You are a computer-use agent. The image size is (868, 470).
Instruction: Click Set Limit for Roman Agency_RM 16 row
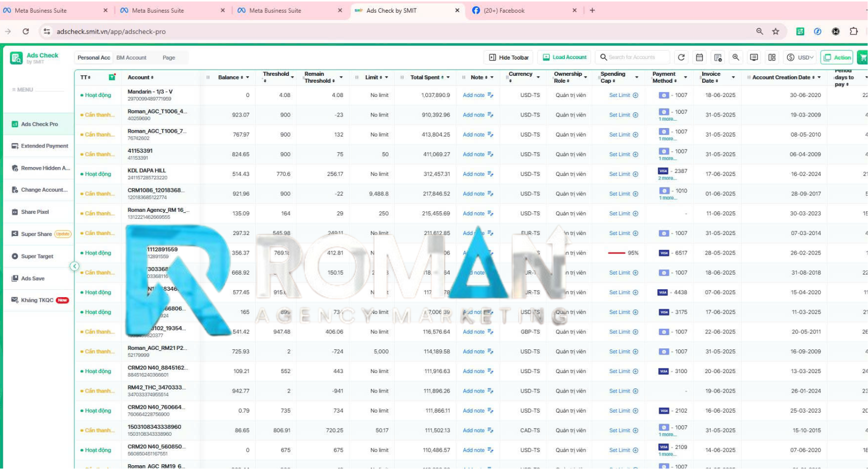pyautogui.click(x=620, y=214)
